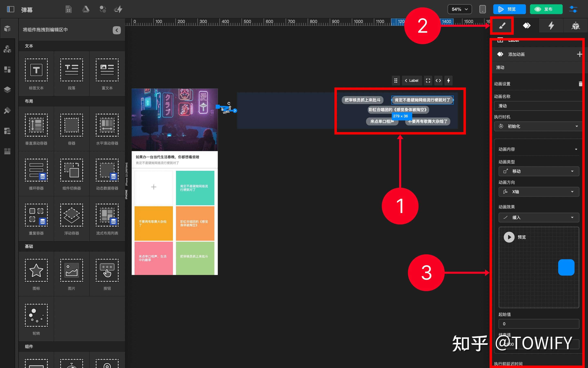Image resolution: width=588 pixels, height=368 pixels.
Task: Click the 如果办一台当代生活春晚 title text
Action: pyautogui.click(x=167, y=157)
